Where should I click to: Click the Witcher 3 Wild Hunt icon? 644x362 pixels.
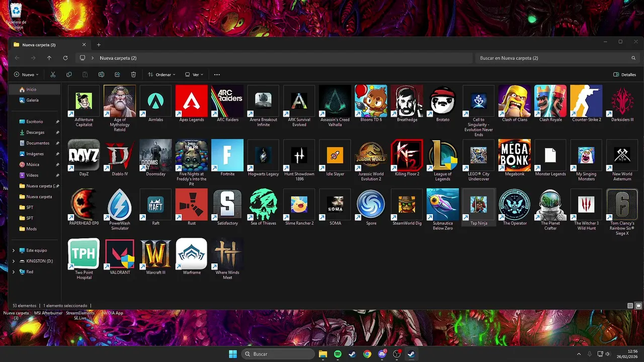(586, 205)
